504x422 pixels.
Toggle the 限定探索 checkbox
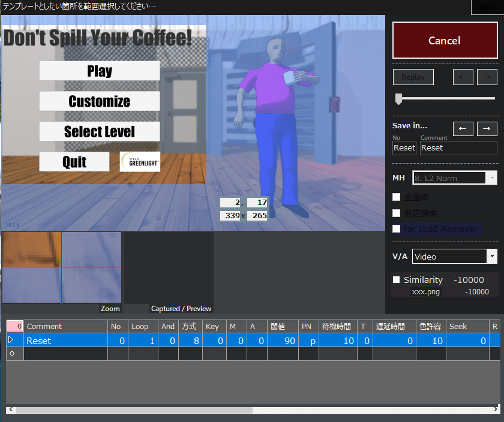point(397,213)
